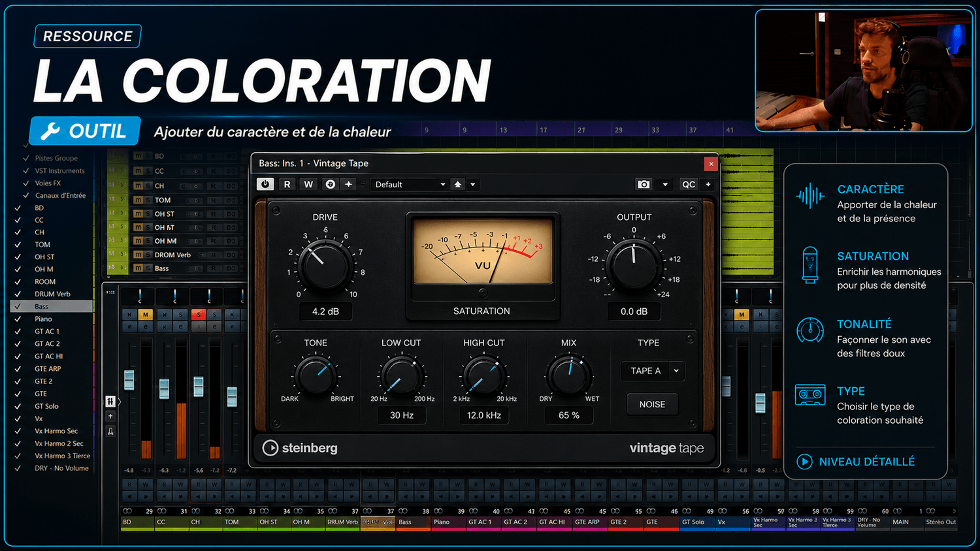Click the sparkle icon next to A/B compare
The image size is (980, 551).
[x=349, y=184]
